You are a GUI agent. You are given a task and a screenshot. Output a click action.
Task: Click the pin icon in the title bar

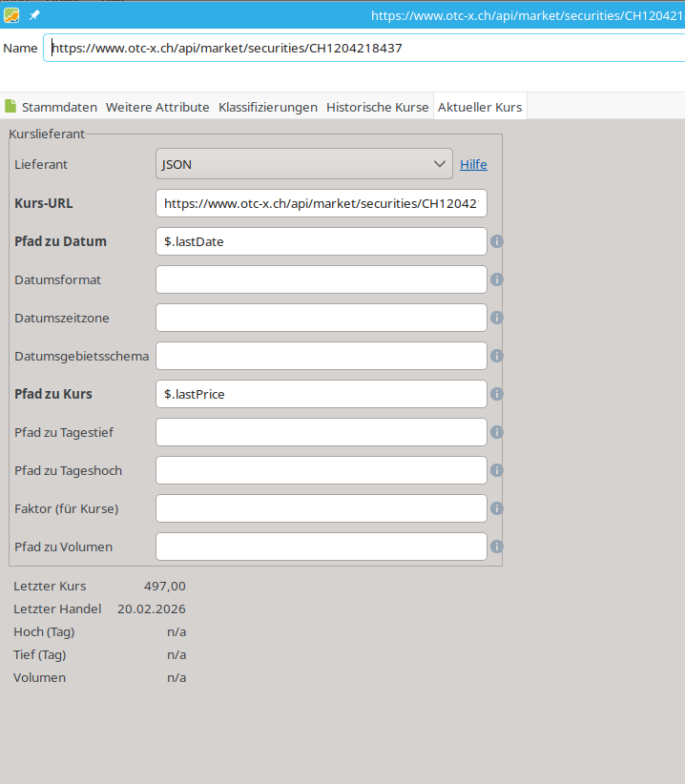tap(34, 15)
